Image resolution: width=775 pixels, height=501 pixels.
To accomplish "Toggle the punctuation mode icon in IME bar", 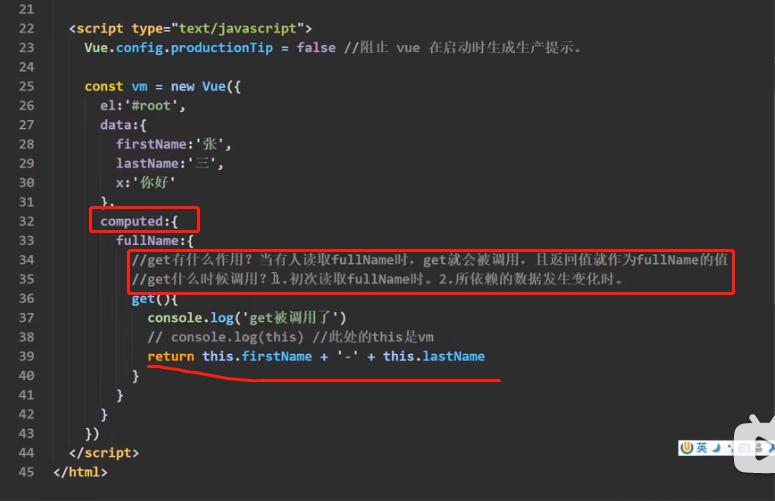I will [x=730, y=449].
